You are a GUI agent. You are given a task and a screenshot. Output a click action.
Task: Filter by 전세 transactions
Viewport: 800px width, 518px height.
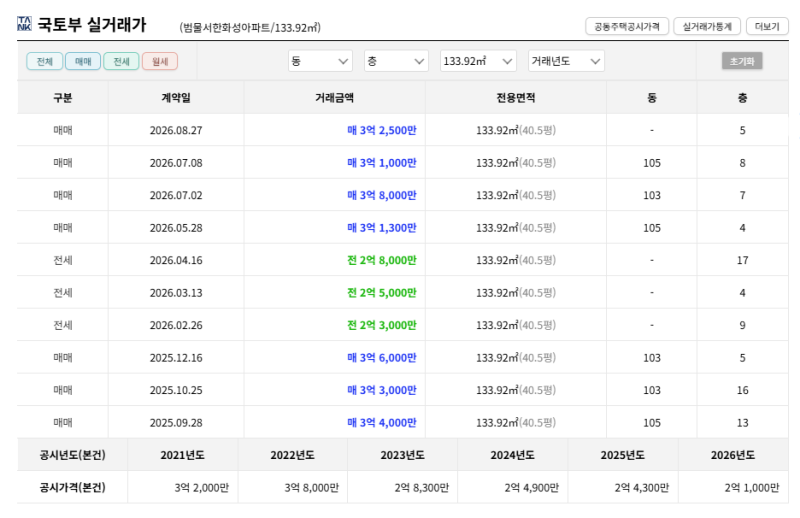point(121,61)
